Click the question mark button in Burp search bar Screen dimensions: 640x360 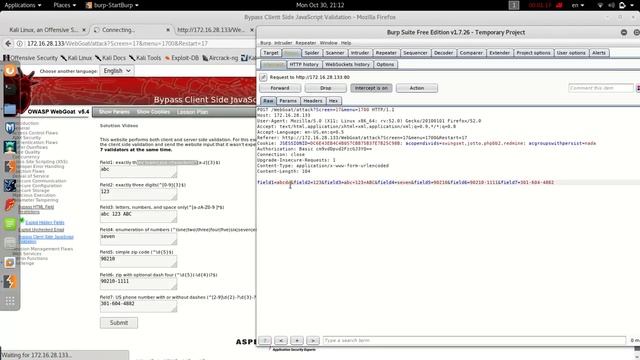pos(264,340)
